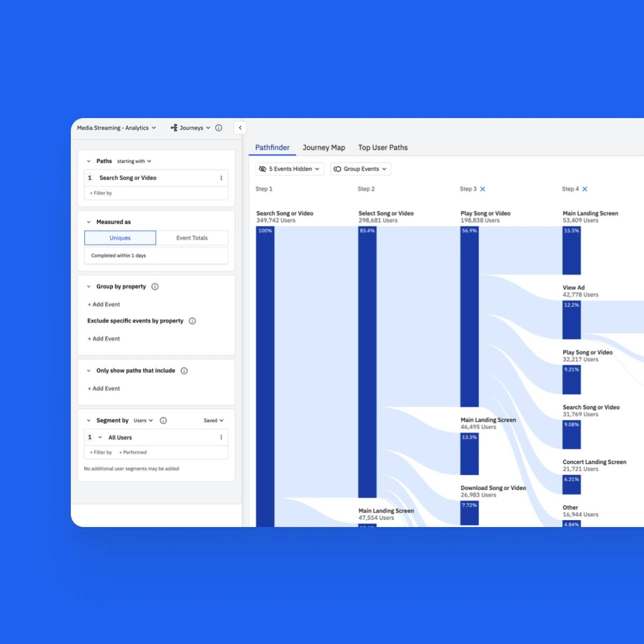644x644 pixels.
Task: Expand the Paths starting with dropdown
Action: tap(134, 161)
